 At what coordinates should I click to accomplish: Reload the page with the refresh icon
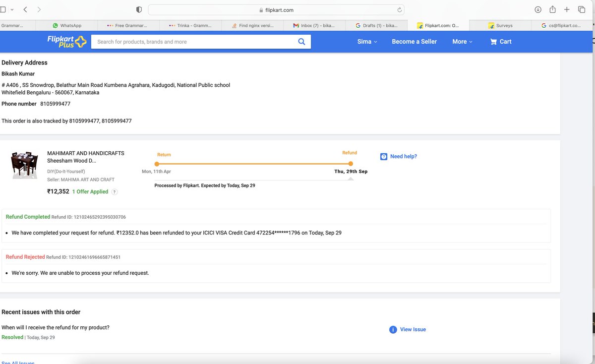click(x=399, y=10)
